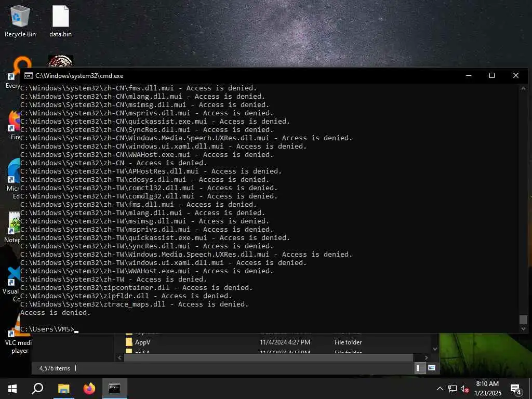Select the VLC media player desktop shortcut
Viewport: 532px width, 399px height.
pyautogui.click(x=19, y=334)
